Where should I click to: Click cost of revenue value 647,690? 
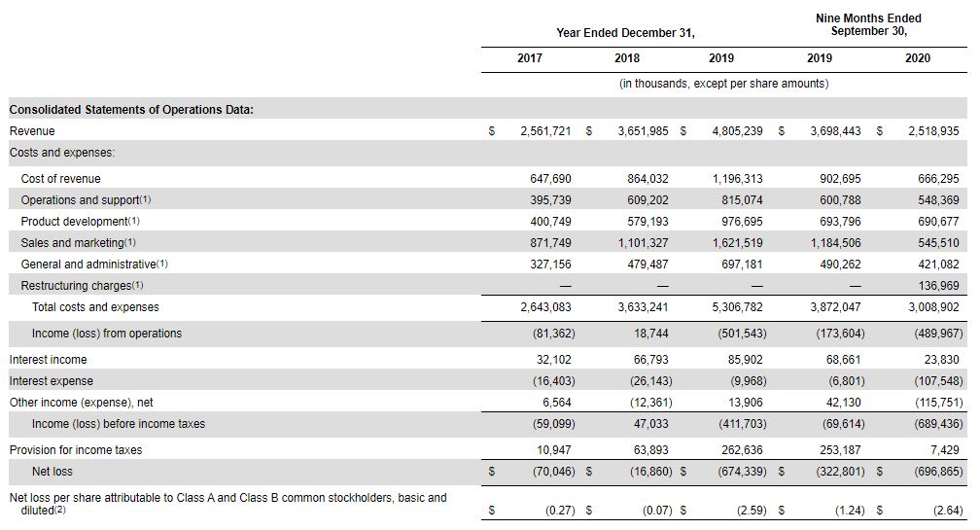tap(550, 179)
